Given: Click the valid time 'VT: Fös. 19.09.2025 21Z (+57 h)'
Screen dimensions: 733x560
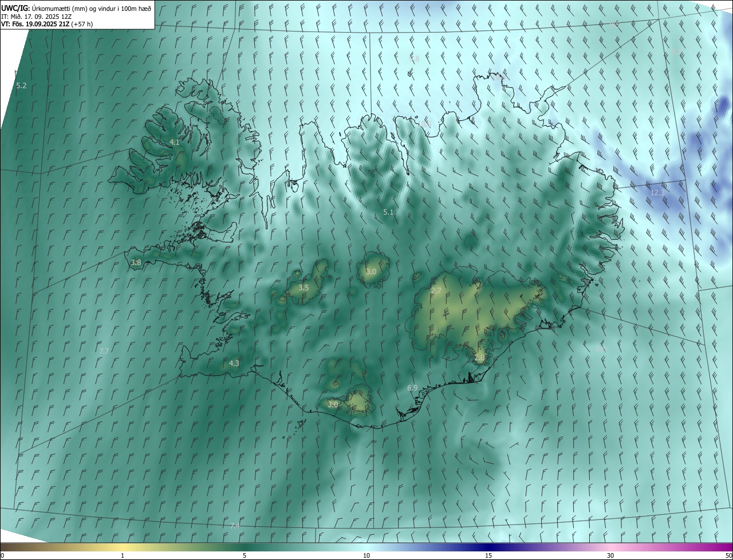Looking at the screenshot, I should point(47,24).
